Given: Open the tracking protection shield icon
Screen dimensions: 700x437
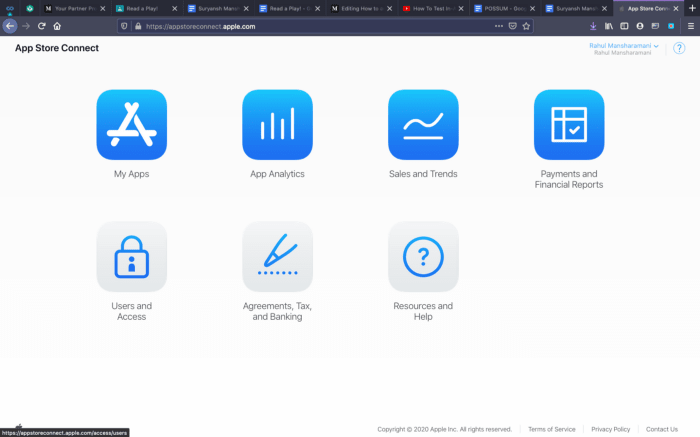Looking at the screenshot, I should coord(124,26).
